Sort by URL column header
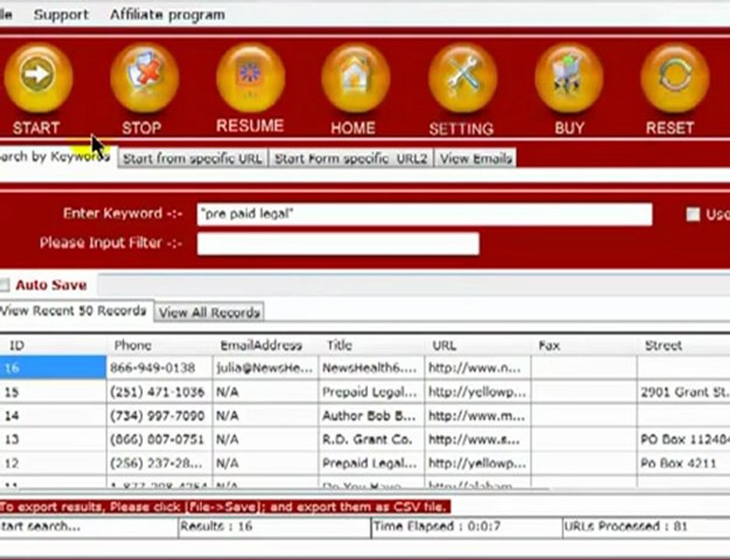This screenshot has width=730, height=560. click(477, 345)
